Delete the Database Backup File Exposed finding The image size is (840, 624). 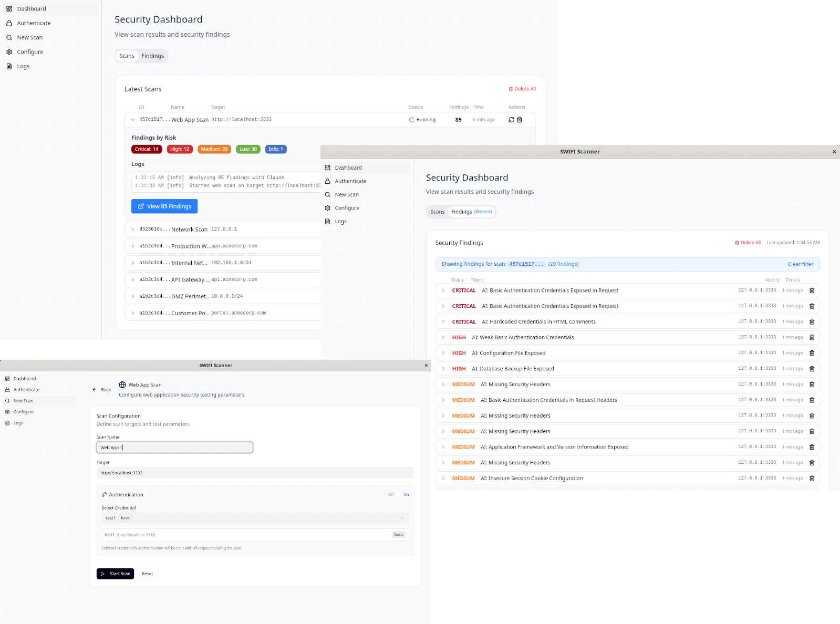click(812, 369)
